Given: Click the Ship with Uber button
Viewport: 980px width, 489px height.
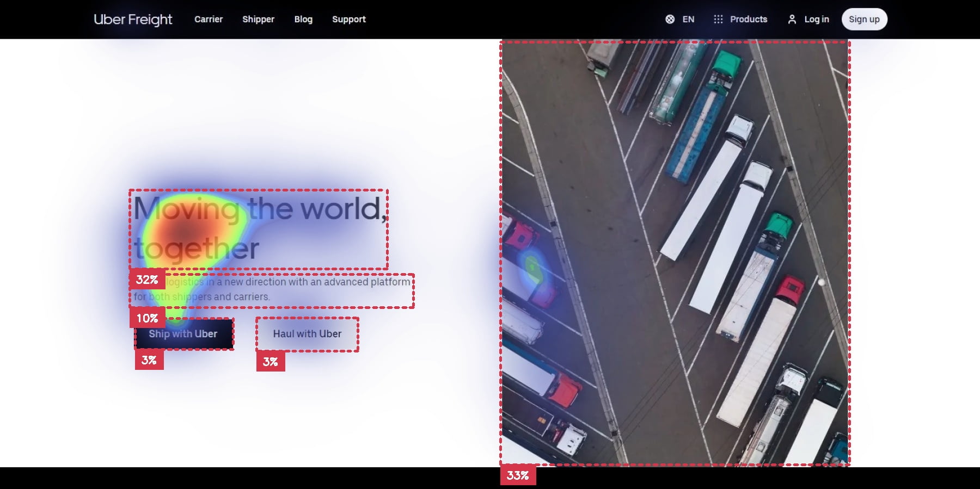Looking at the screenshot, I should point(184,334).
